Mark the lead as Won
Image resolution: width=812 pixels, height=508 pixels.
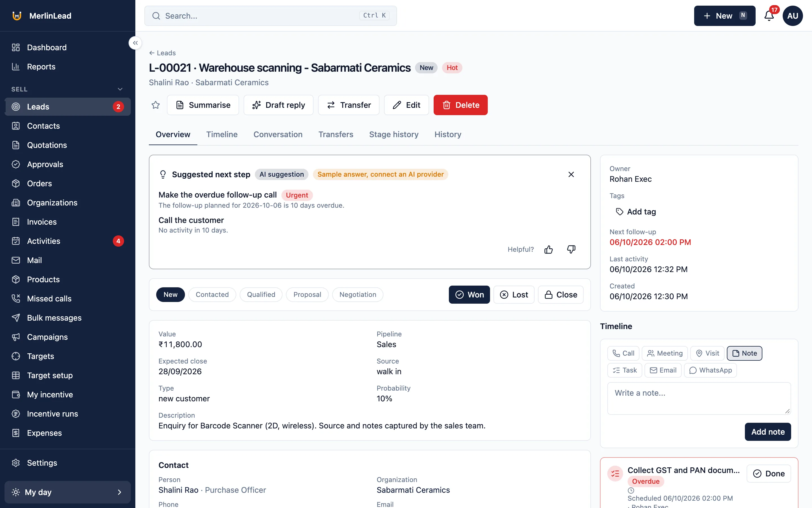coord(469,295)
